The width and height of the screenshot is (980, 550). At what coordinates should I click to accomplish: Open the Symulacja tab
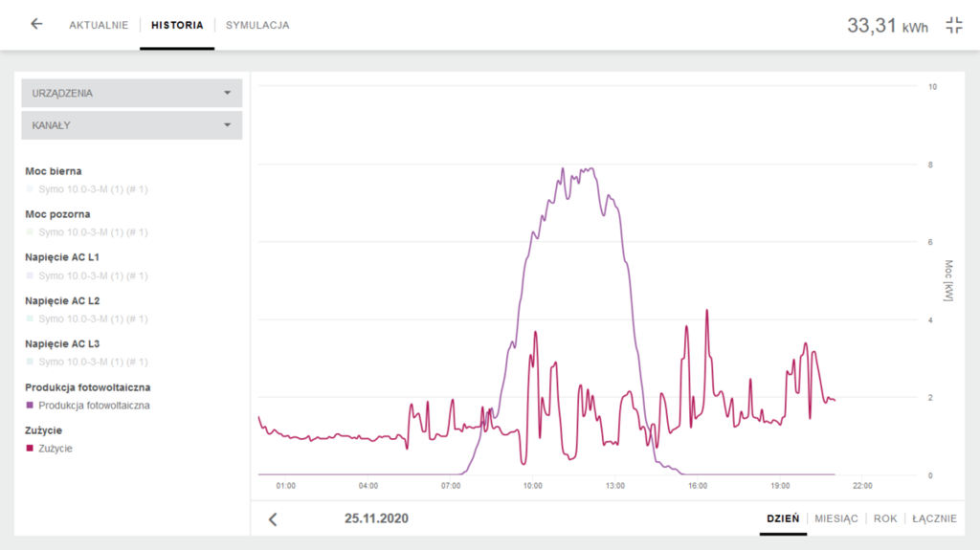pos(257,26)
